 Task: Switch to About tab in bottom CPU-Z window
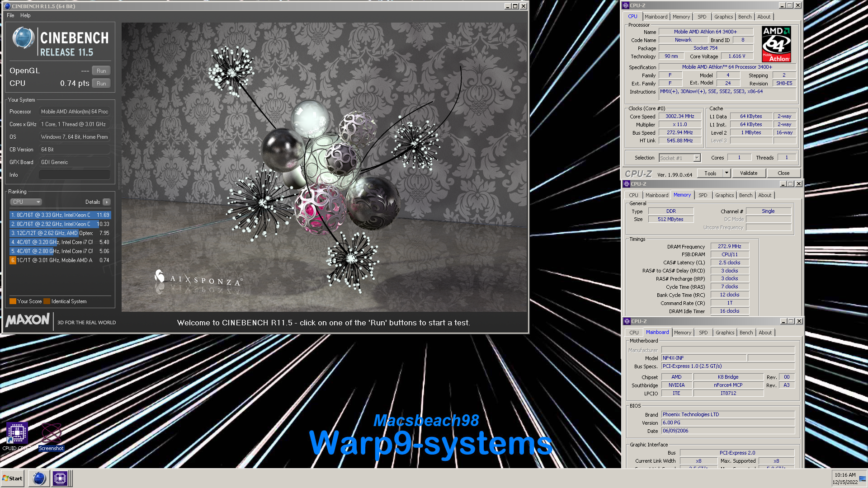(765, 333)
